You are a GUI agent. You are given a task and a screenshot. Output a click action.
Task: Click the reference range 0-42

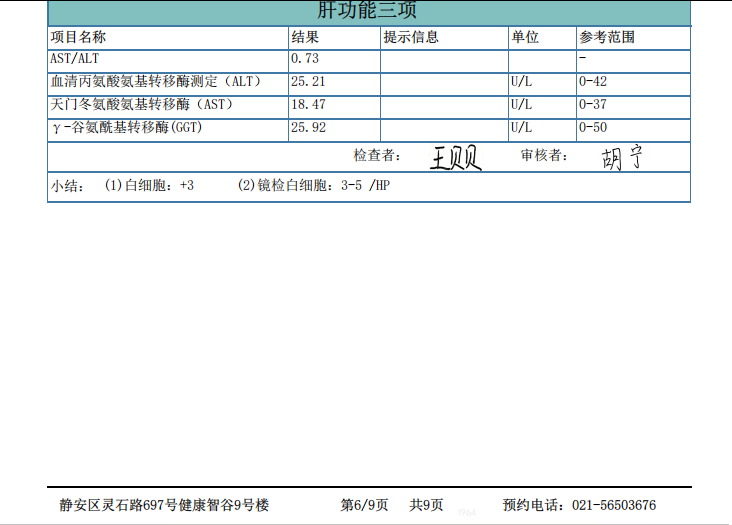click(x=593, y=82)
